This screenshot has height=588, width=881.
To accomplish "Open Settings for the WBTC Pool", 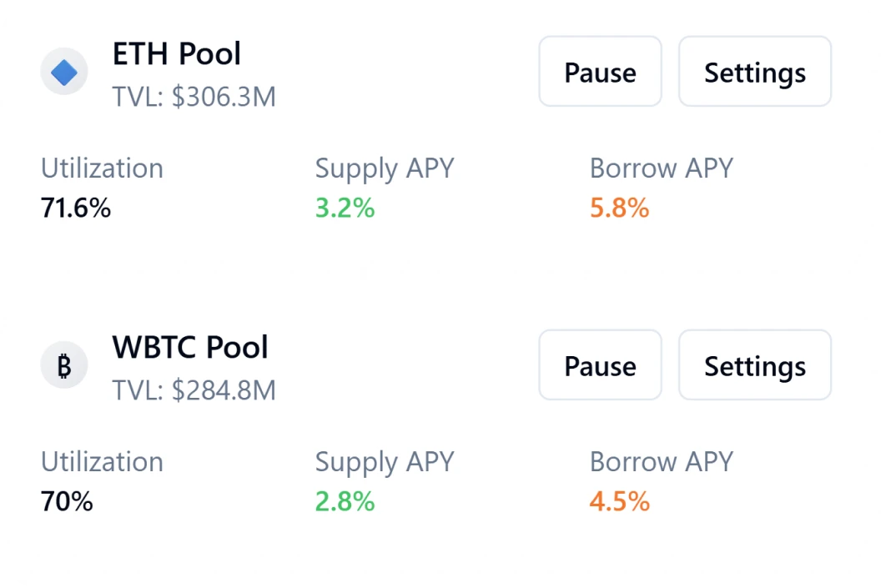I will (754, 364).
